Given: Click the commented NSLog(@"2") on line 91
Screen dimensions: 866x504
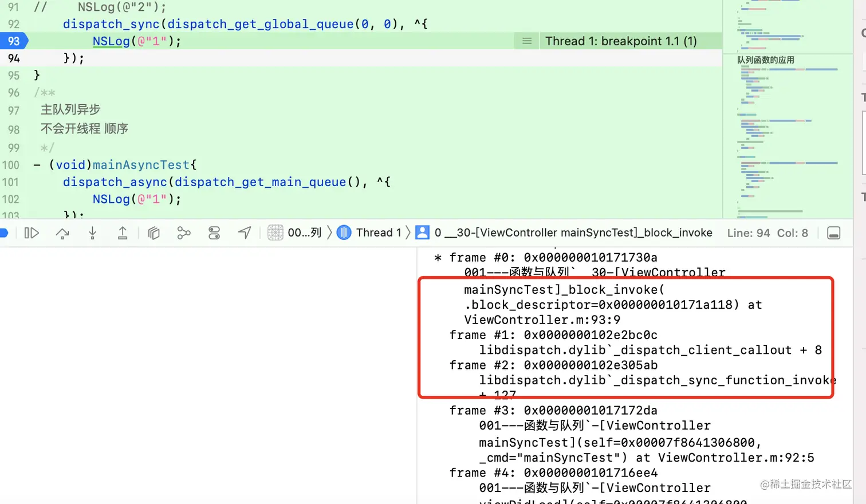Looking at the screenshot, I should [122, 7].
